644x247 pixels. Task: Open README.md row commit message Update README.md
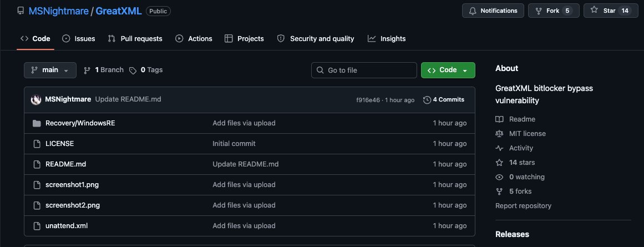[246, 164]
